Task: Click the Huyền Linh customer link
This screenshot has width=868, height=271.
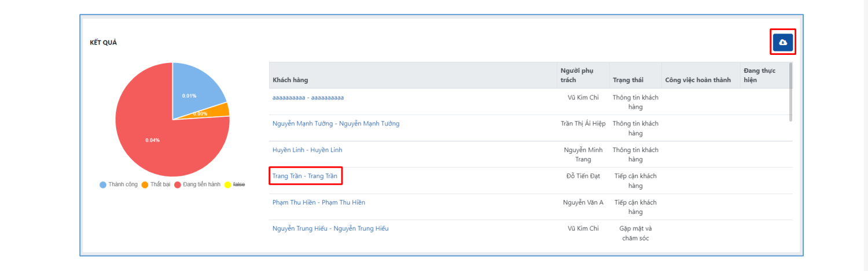Action: point(307,150)
